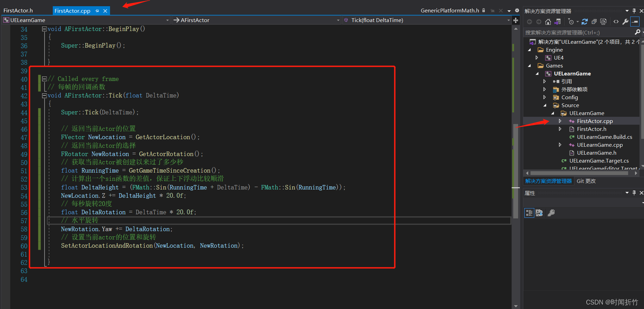
Task: Switch views via the Visual Studio document icon
Action: click(557, 22)
